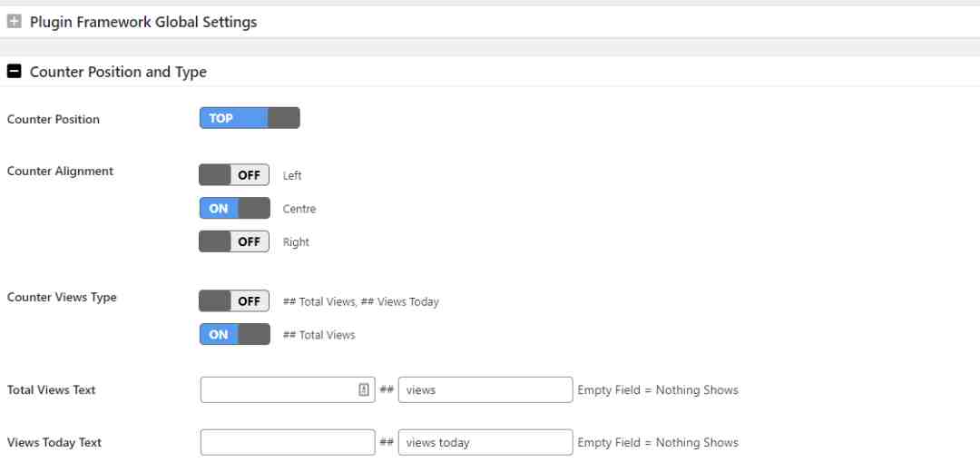Enable Total Views and Views Today switch
The height and width of the screenshot is (472, 980).
[234, 300]
